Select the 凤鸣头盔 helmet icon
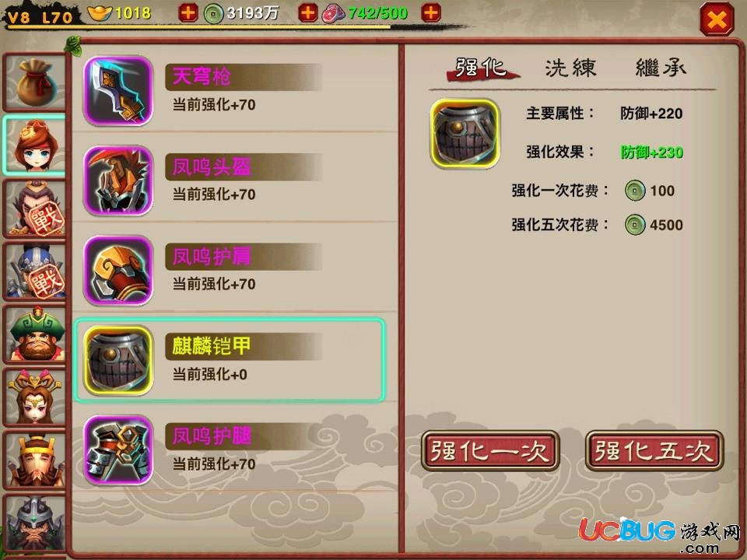This screenshot has width=747, height=560. click(x=118, y=180)
